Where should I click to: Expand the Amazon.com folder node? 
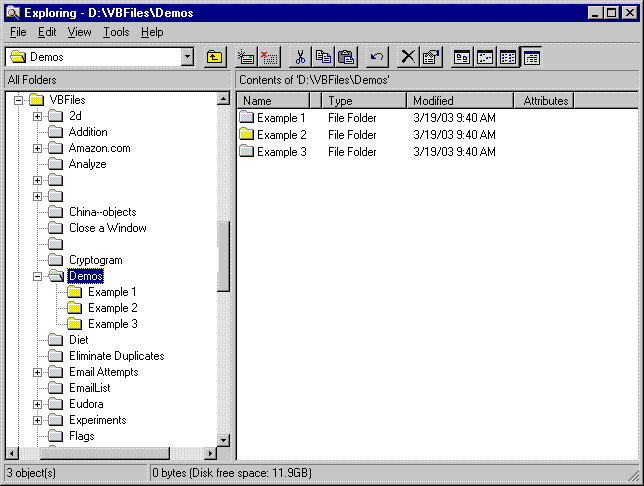37,148
